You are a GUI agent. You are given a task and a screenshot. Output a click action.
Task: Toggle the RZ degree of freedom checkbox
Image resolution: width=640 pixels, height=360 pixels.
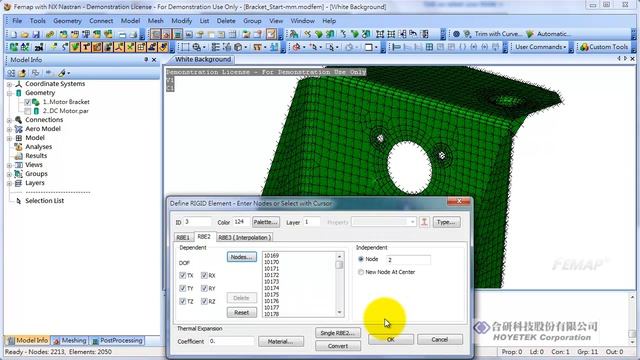click(204, 301)
